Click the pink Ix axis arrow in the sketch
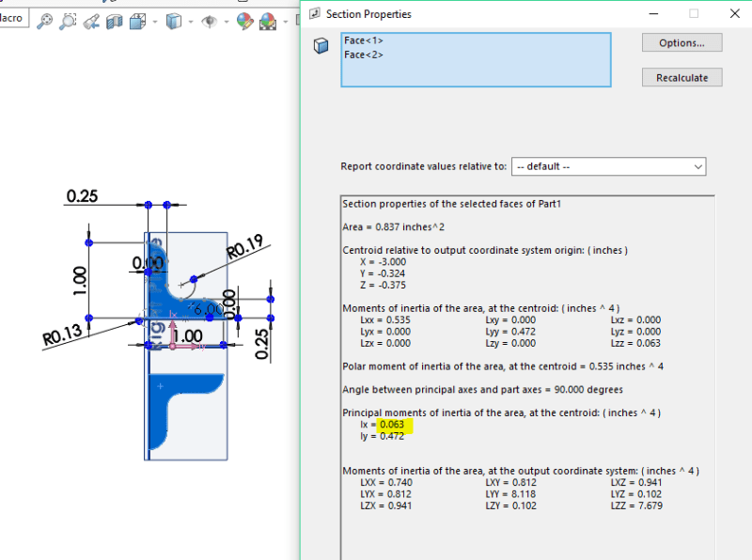Screen dimensions: 752x560 (173, 331)
